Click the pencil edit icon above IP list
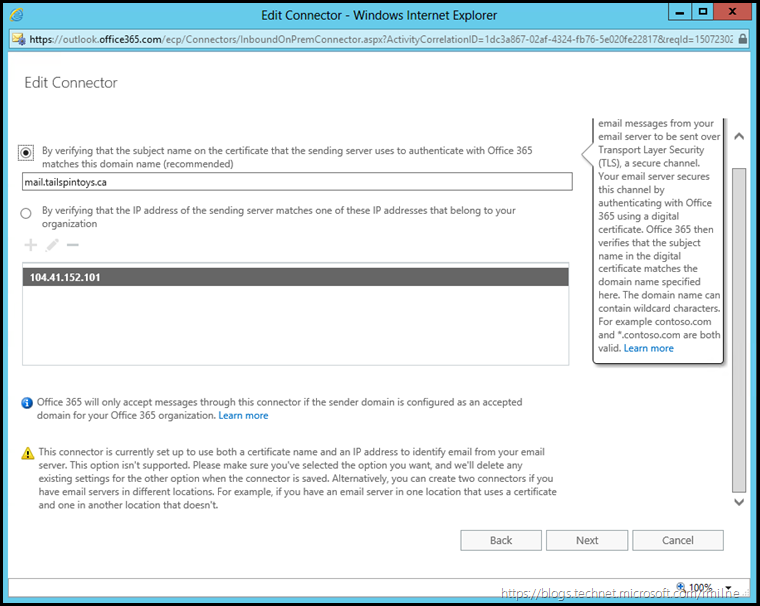Image resolution: width=760 pixels, height=606 pixels. [x=52, y=245]
